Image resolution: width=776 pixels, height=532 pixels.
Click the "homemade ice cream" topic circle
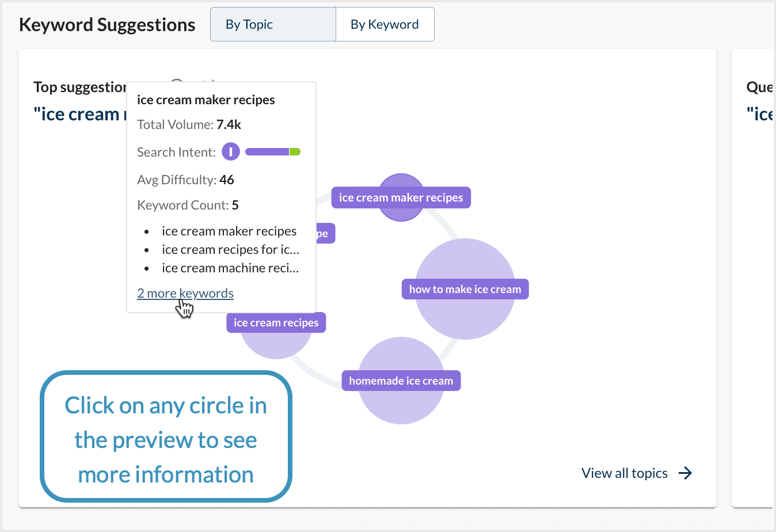[x=401, y=380]
